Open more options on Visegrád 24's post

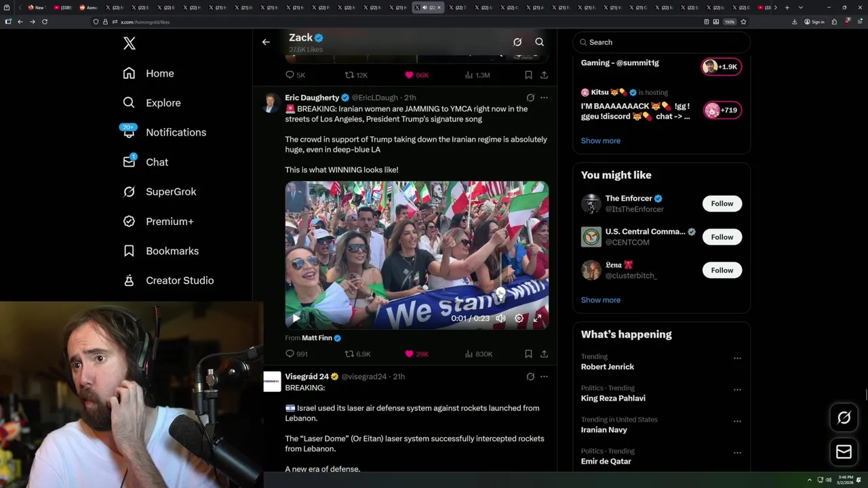544,376
